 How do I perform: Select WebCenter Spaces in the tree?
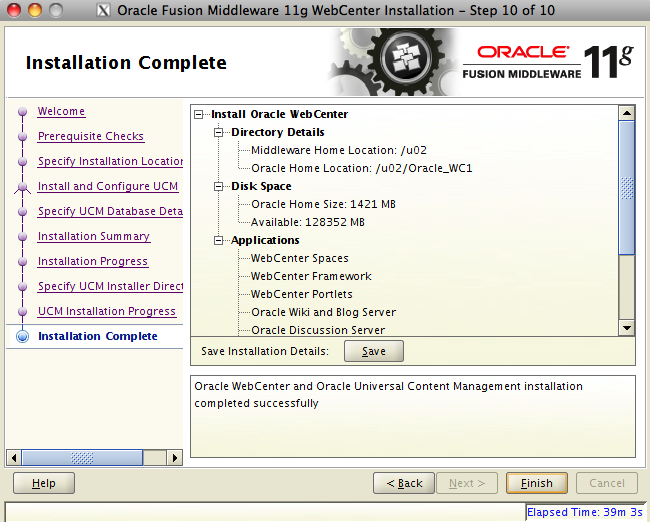coord(299,258)
